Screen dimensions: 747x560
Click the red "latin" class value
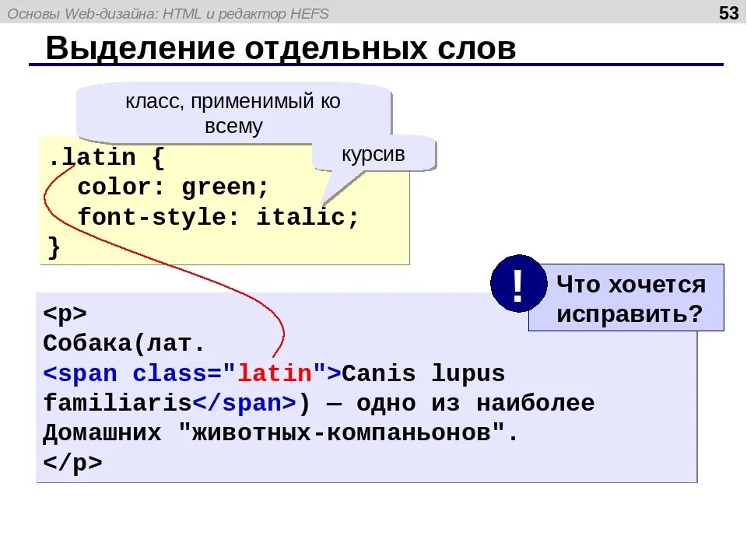click(275, 373)
